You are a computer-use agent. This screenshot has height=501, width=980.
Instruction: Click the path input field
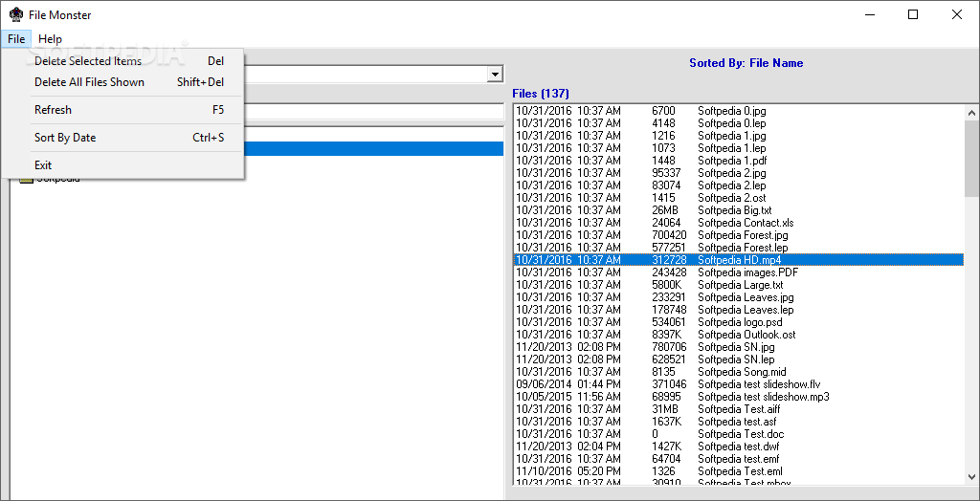tap(374, 111)
